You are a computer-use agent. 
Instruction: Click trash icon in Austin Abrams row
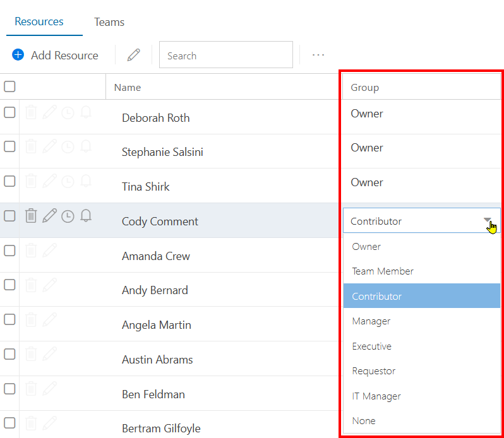[x=31, y=353]
